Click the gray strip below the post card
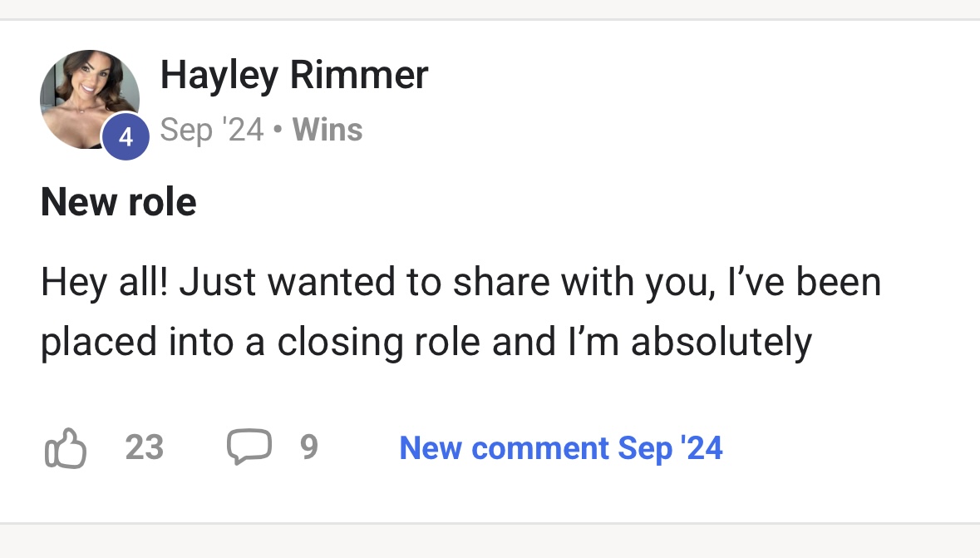980x558 pixels. click(x=490, y=542)
